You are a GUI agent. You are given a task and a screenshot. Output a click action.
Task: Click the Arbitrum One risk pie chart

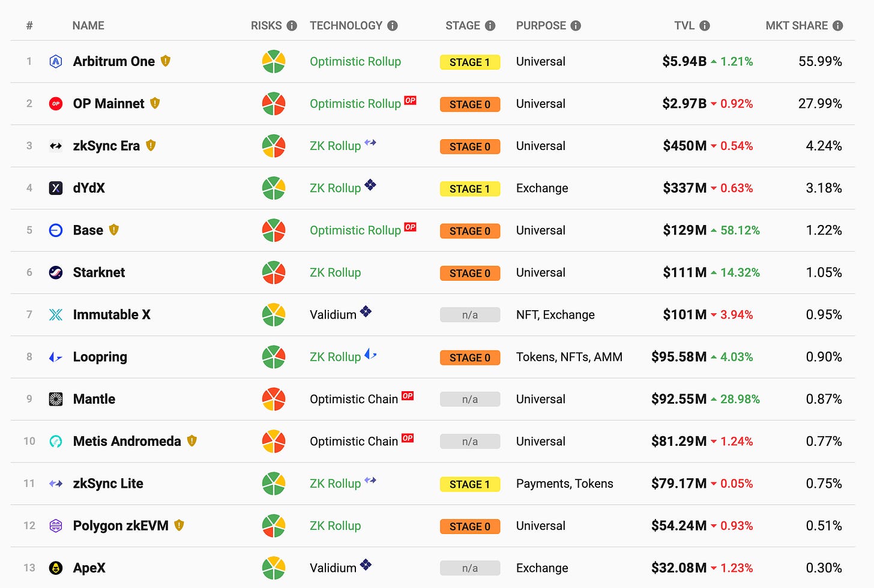click(274, 61)
